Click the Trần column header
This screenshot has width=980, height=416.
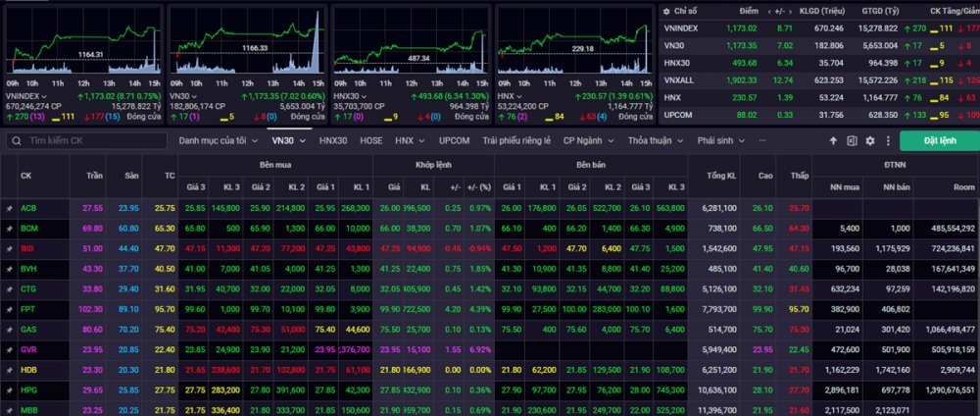(96, 176)
